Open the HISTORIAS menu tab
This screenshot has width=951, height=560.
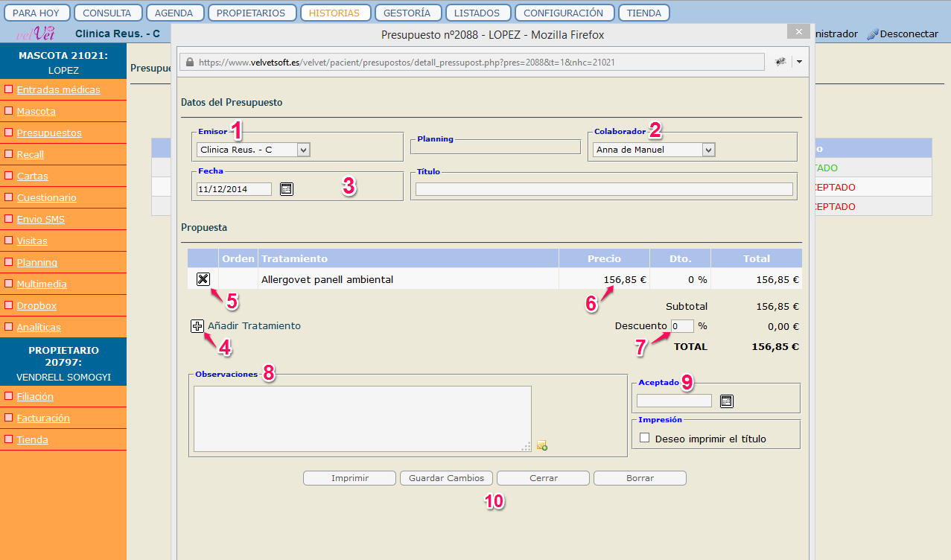point(334,13)
